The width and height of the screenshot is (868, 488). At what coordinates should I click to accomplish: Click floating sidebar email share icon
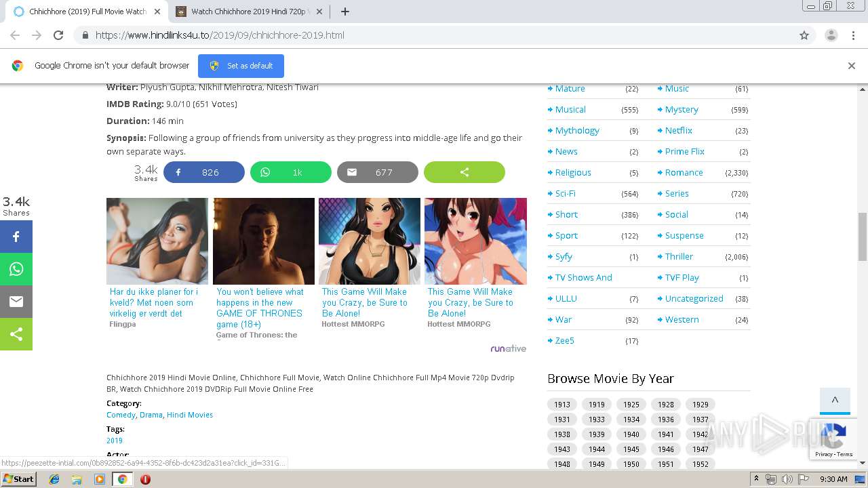[16, 302]
